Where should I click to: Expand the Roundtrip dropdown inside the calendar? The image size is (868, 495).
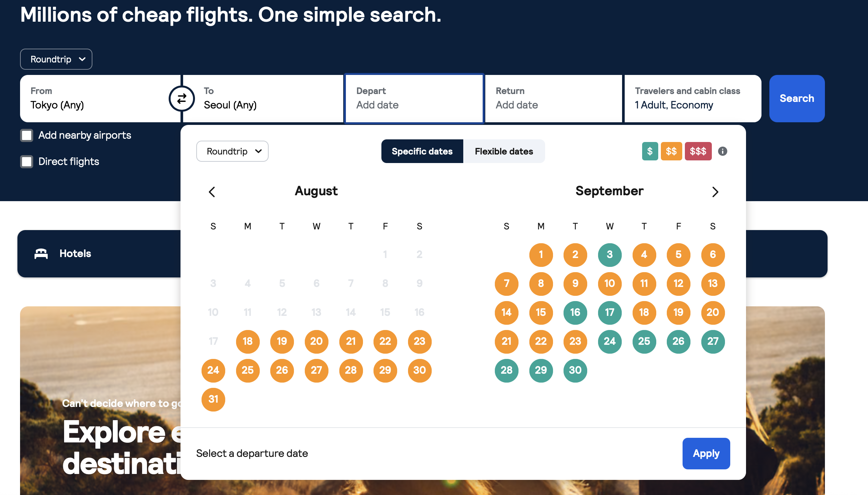232,151
